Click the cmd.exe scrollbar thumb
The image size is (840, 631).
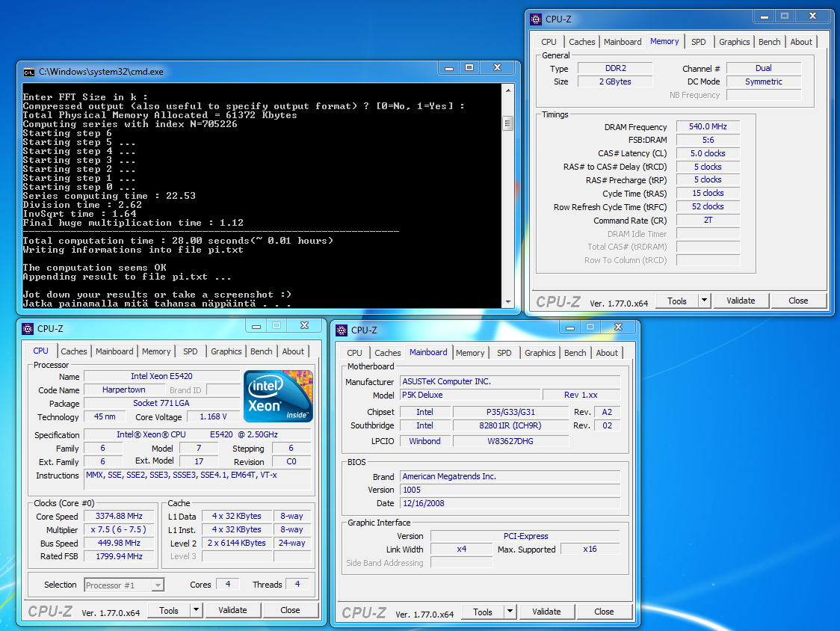pyautogui.click(x=508, y=123)
